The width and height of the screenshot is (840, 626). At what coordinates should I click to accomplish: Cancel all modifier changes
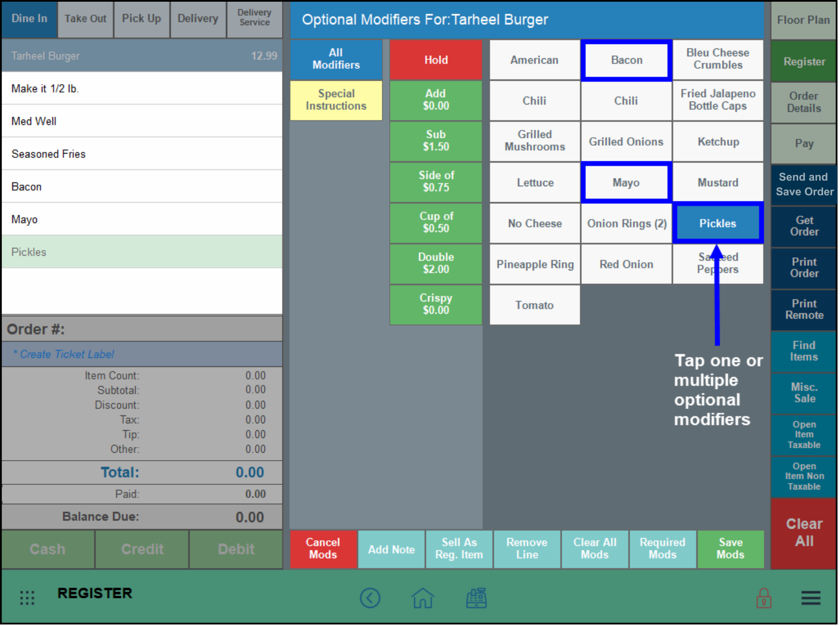click(x=323, y=549)
